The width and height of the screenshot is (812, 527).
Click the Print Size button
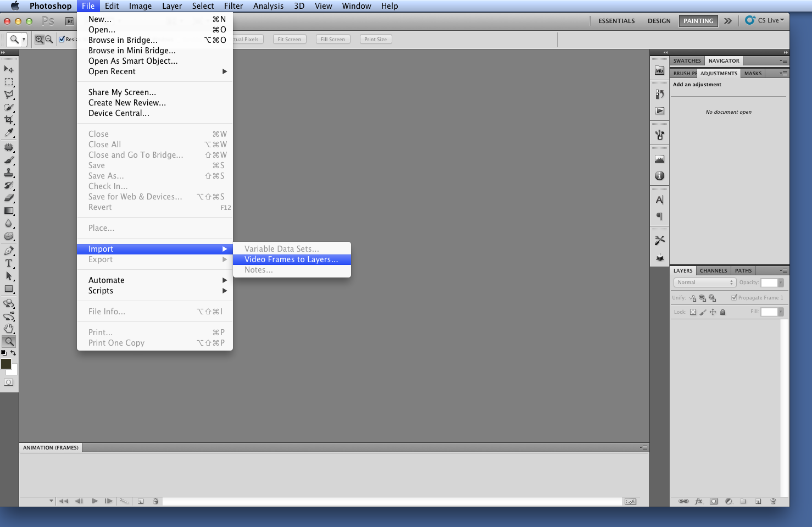pos(376,40)
